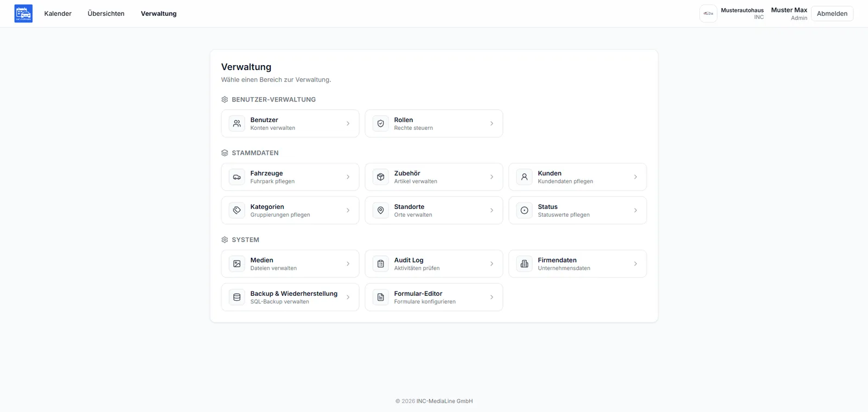Click the "Formulare konfigurieren" subtitle text
Image resolution: width=868 pixels, height=412 pixels.
425,302
